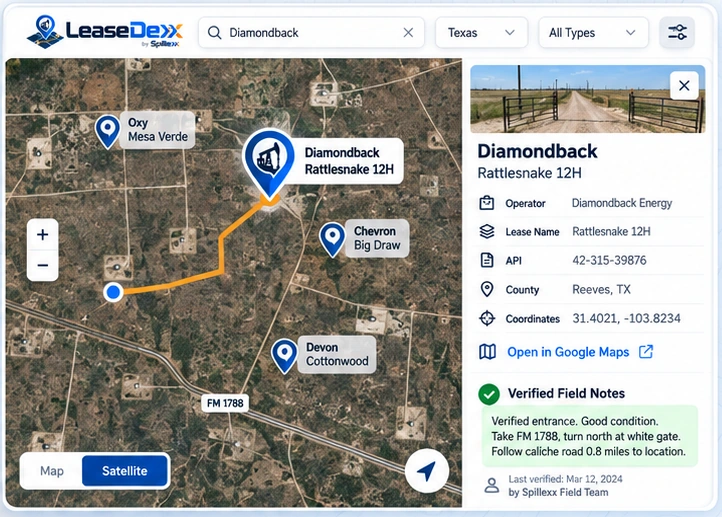The image size is (722, 517).
Task: Click the orange route line
Action: pyautogui.click(x=221, y=255)
